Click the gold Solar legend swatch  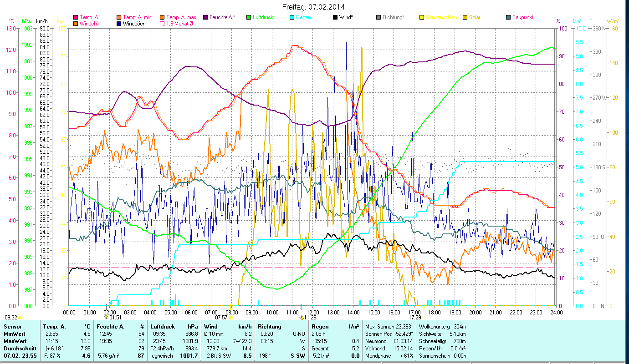pos(465,17)
